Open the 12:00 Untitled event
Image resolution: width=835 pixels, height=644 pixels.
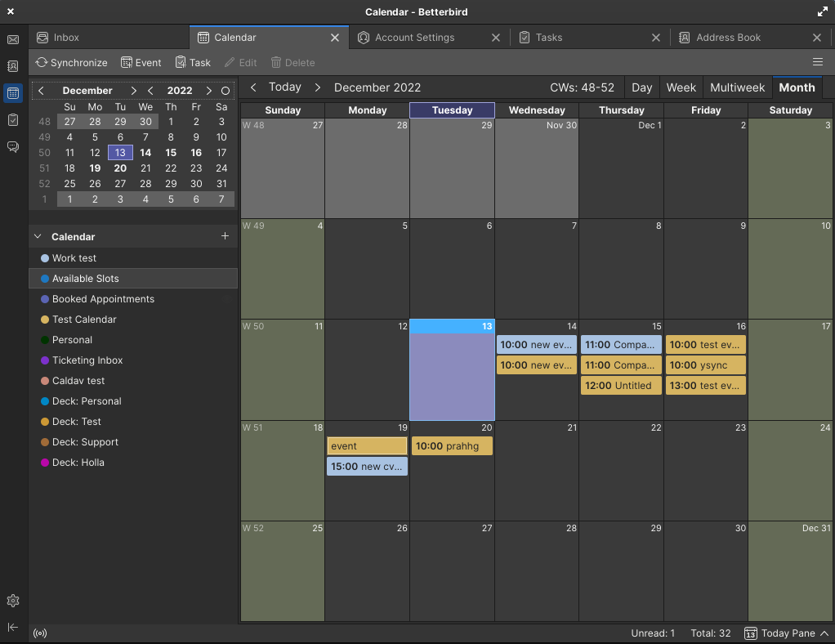(621, 385)
